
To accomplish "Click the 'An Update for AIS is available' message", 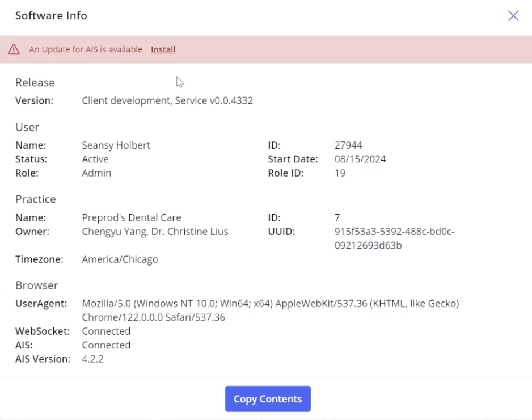I will (86, 49).
